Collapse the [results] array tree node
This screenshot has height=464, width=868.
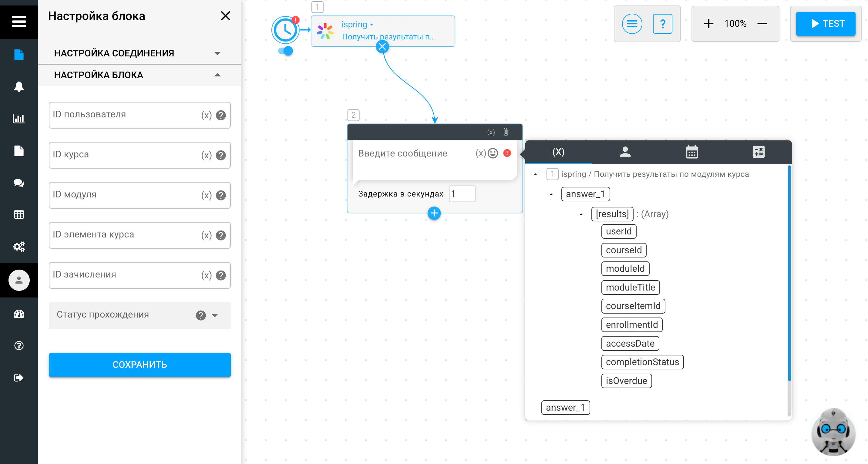pyautogui.click(x=581, y=214)
